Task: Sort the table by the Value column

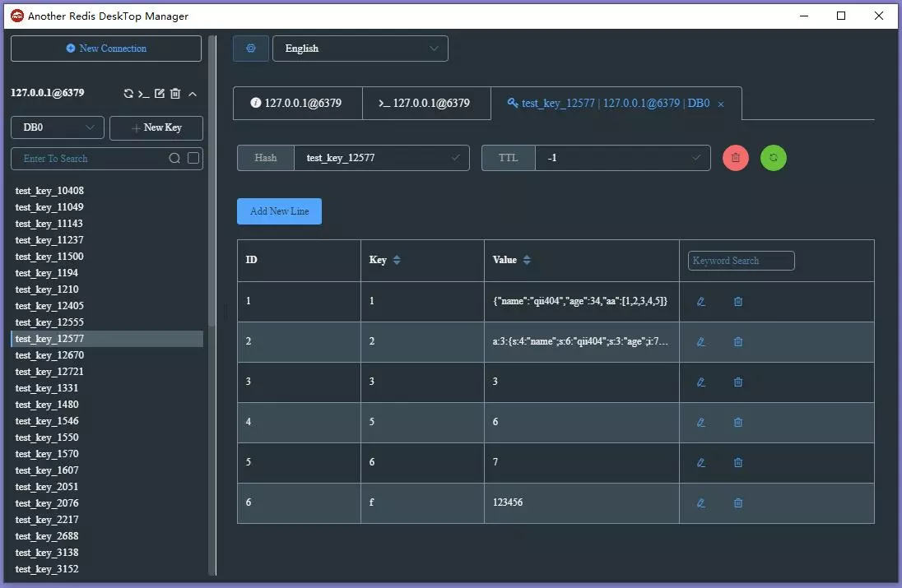Action: pos(527,260)
